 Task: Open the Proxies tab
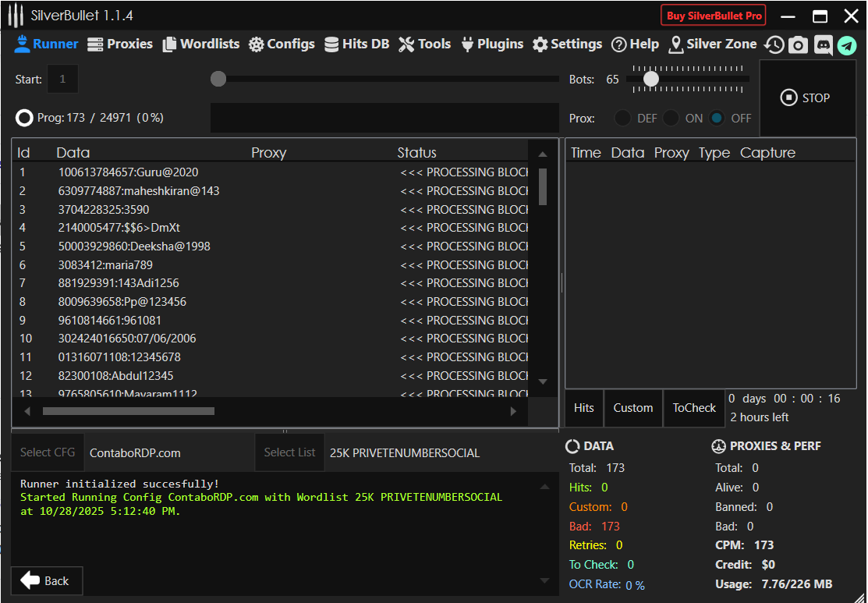click(120, 44)
